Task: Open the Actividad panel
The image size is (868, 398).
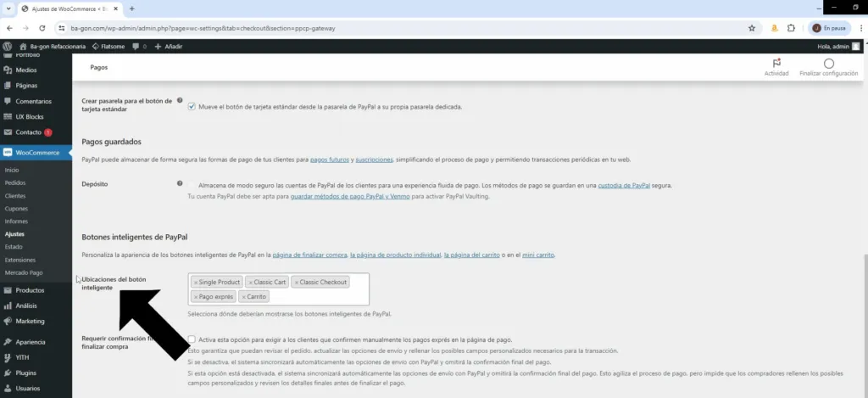Action: click(776, 68)
